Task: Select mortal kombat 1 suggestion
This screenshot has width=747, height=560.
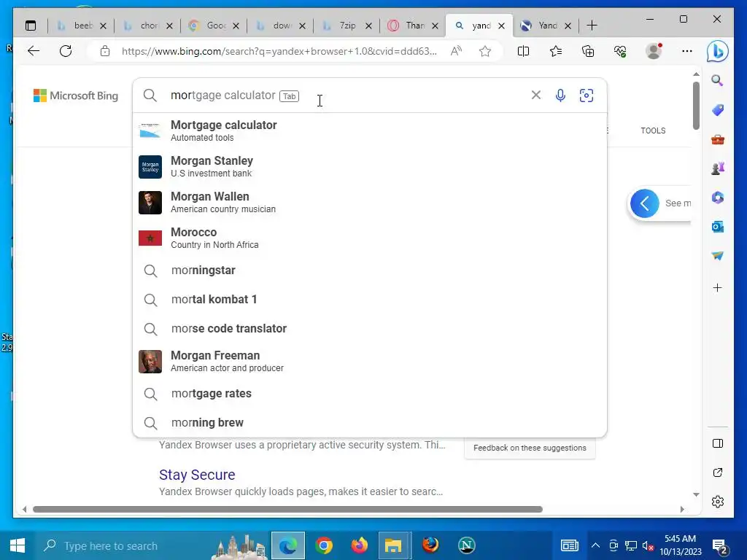Action: tap(370, 300)
